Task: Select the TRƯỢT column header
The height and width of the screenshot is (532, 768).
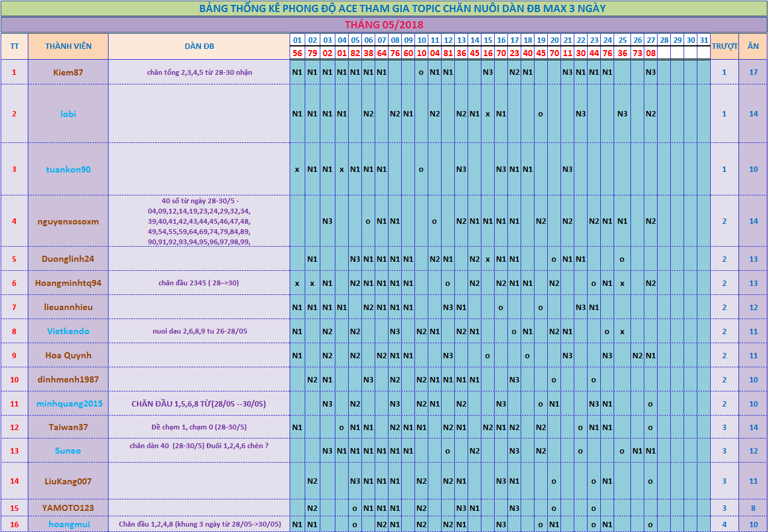Action: point(725,46)
